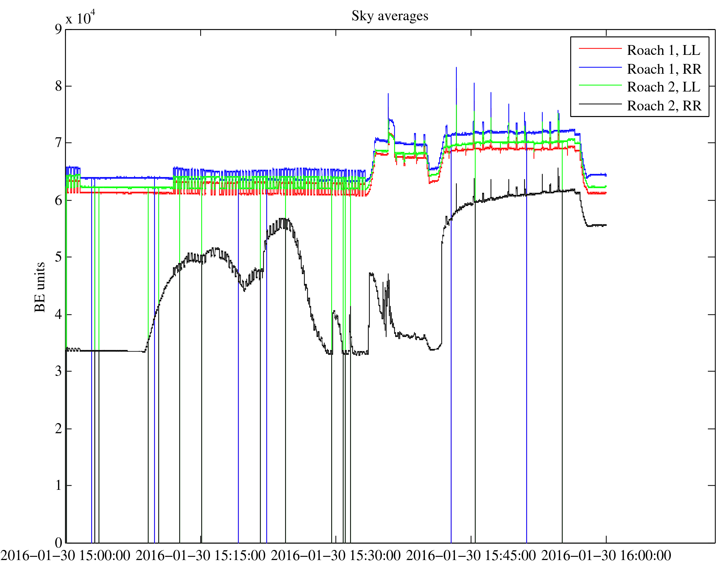
Task: Click the blue line sample in legend
Action: tap(600, 67)
